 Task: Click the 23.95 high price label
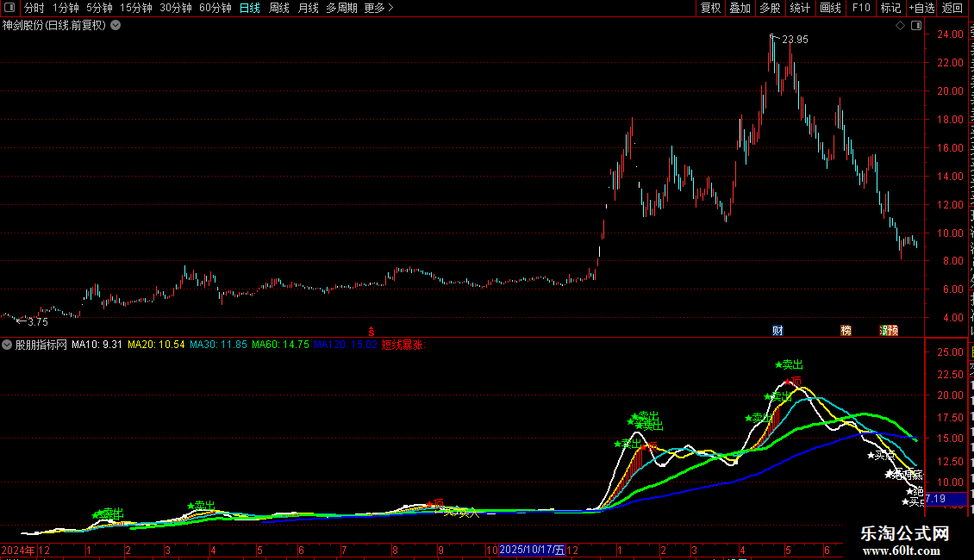pos(795,39)
